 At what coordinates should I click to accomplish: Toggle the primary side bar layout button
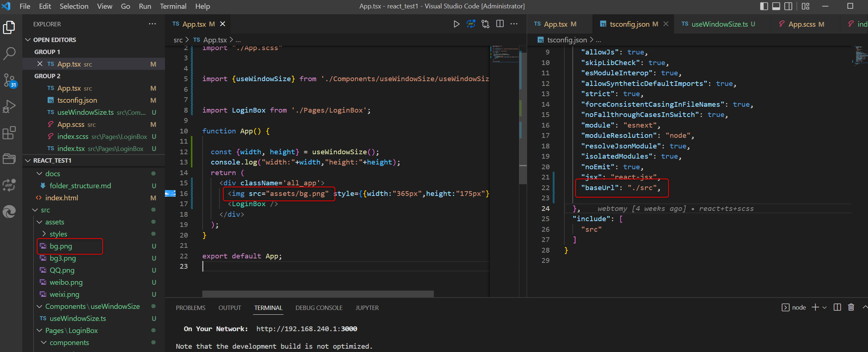point(764,6)
